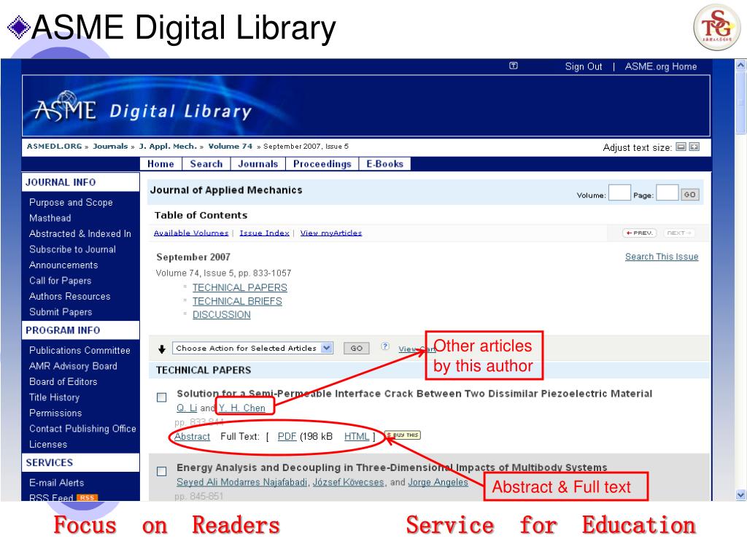Screen dimensions: 747x560
Task: Click the NEXT issue button
Action: pyautogui.click(x=679, y=233)
